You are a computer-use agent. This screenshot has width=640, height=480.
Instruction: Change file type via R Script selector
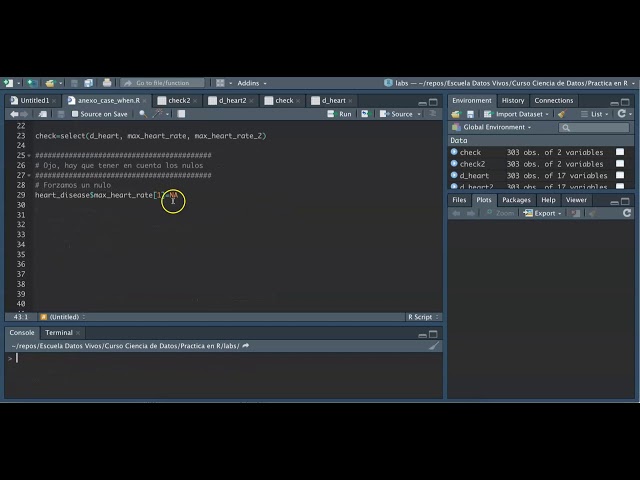click(x=423, y=317)
